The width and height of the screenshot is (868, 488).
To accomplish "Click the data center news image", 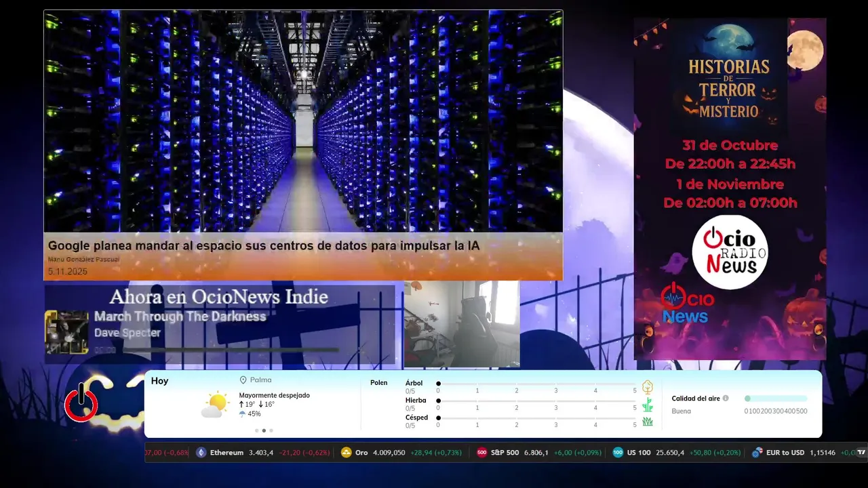I will point(303,121).
